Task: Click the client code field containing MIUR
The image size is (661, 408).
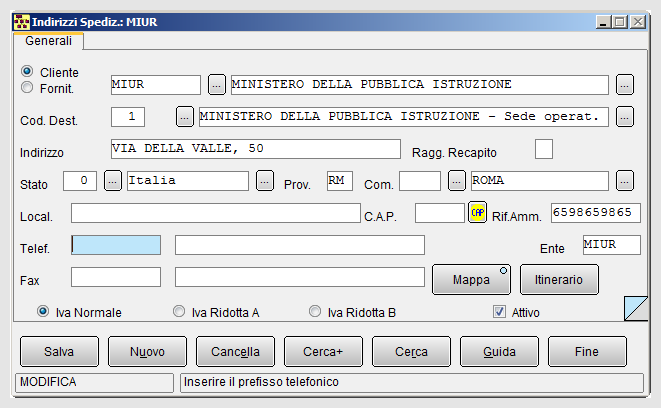Action: click(156, 85)
